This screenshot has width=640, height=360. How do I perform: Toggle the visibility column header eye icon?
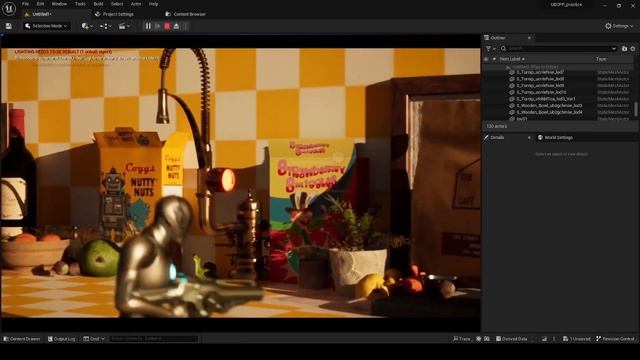pyautogui.click(x=486, y=59)
